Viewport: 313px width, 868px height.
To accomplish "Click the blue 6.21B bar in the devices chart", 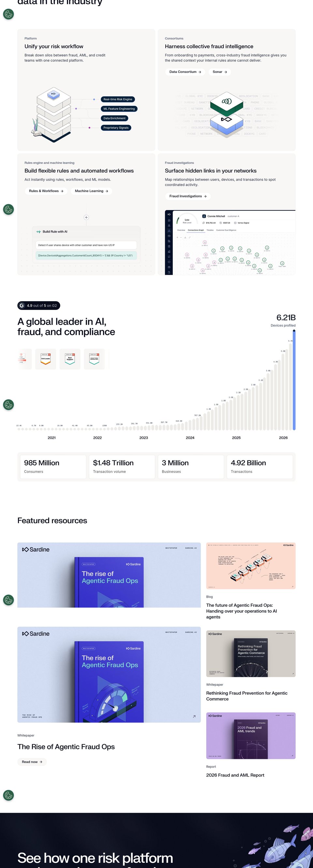I will pos(294,380).
